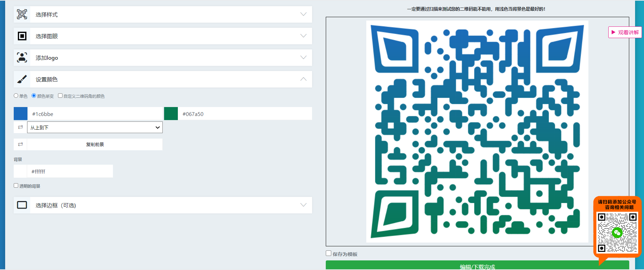Expand the 选择图眼 section chevron
The width and height of the screenshot is (644, 270).
(x=303, y=36)
